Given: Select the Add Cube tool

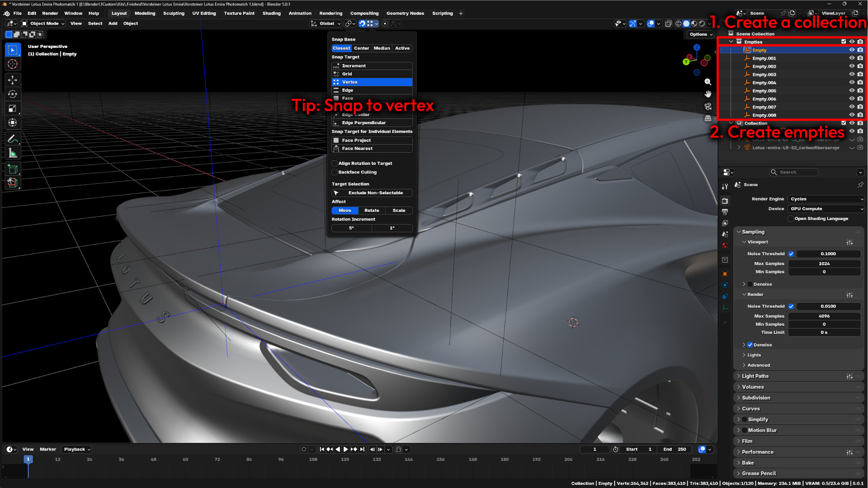Looking at the screenshot, I should [x=13, y=169].
